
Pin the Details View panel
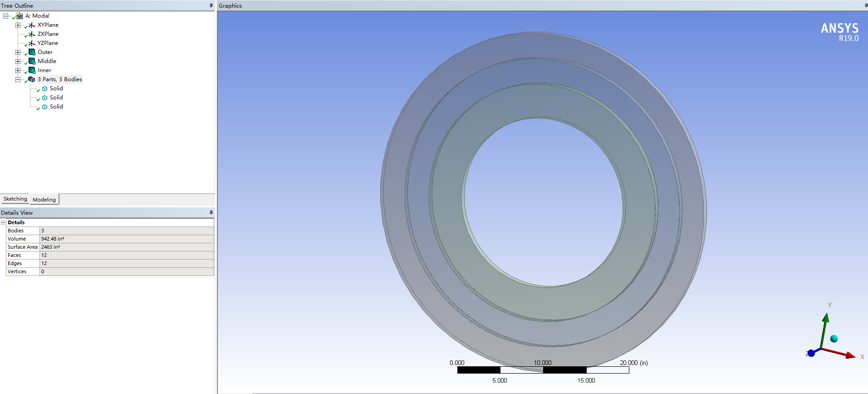tap(211, 212)
